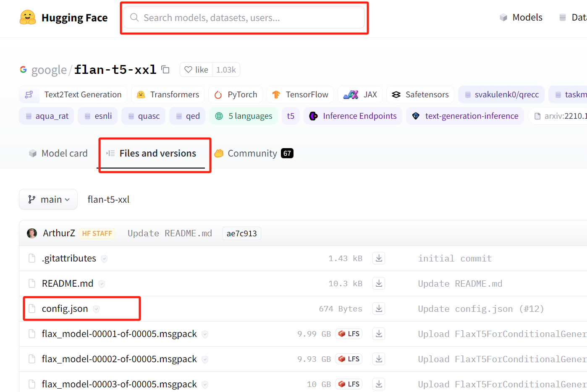Open flax_model-00003-of-00005.msgpack file
Image resolution: width=587 pixels, height=392 pixels.
[x=119, y=384]
